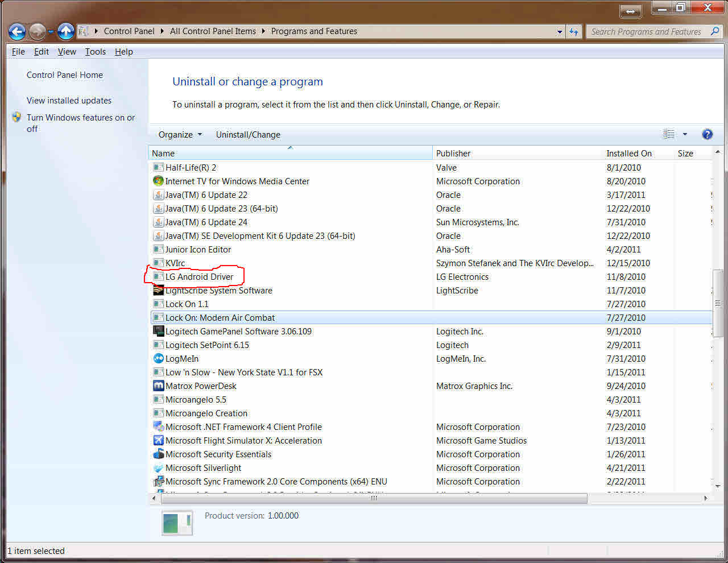This screenshot has height=563, width=728.
Task: Open the help question mark icon
Action: [x=707, y=134]
